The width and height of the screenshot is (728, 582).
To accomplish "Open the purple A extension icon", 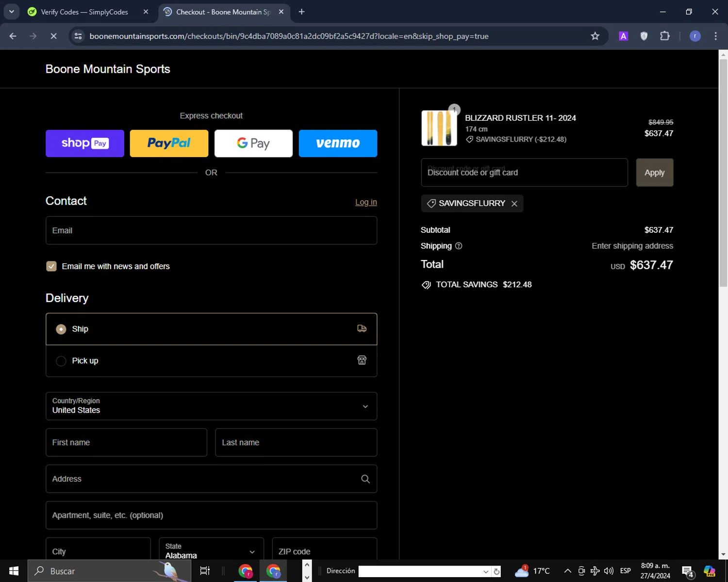I will click(x=624, y=36).
